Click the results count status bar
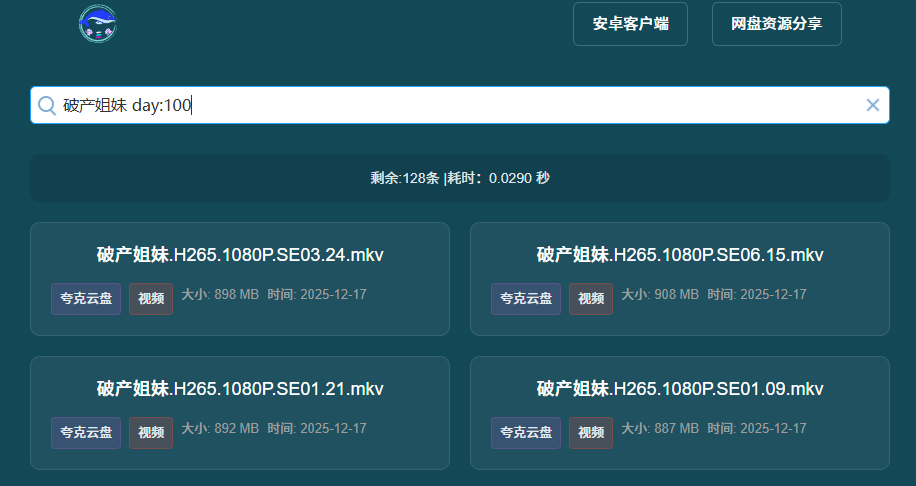The image size is (916, 486). click(x=460, y=178)
